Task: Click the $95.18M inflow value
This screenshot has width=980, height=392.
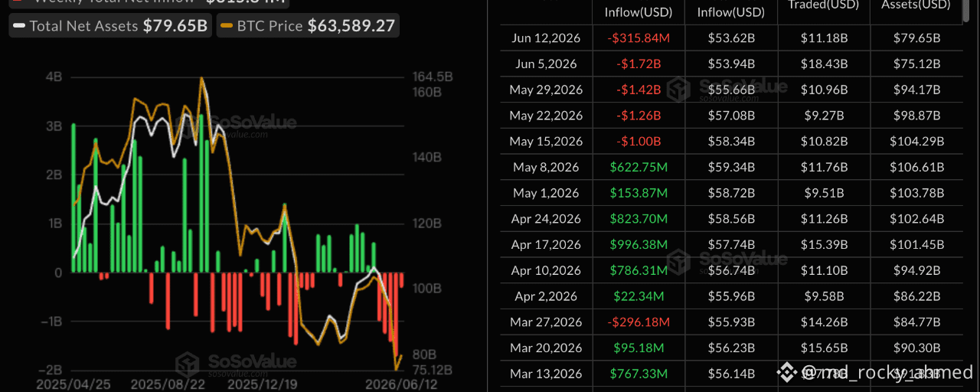Action: click(x=639, y=348)
